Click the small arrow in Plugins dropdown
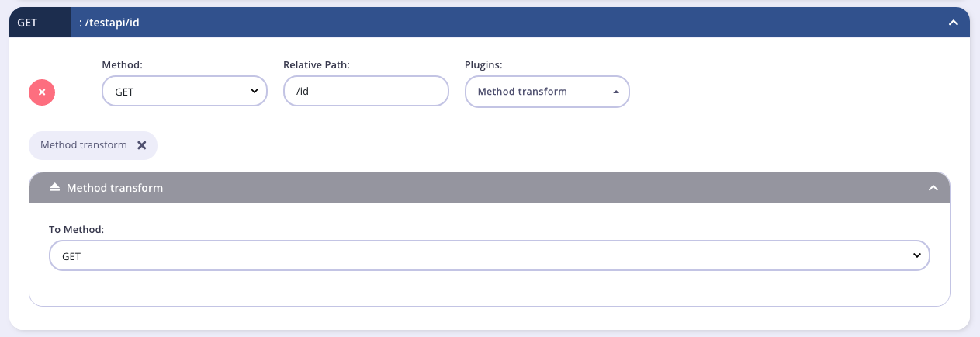The image size is (980, 337). pyautogui.click(x=616, y=92)
